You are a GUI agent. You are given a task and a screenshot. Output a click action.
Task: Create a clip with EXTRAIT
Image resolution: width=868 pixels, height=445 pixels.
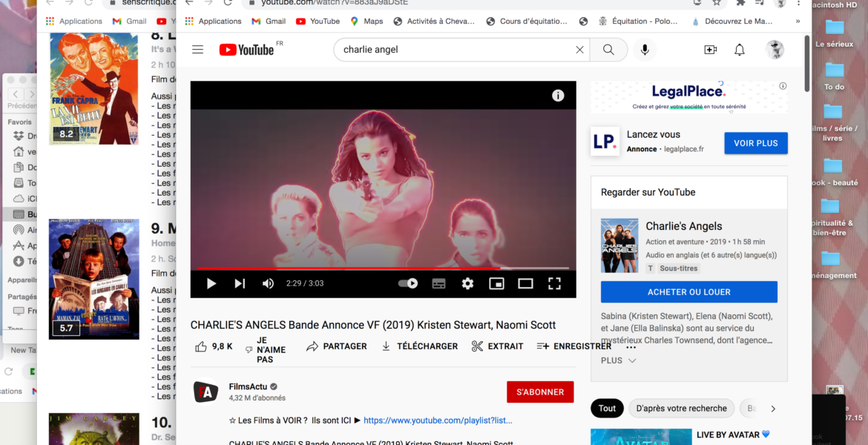pos(497,346)
